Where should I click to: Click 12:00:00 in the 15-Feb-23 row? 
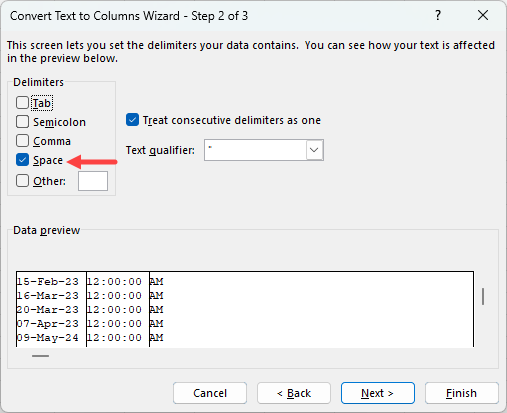(114, 282)
